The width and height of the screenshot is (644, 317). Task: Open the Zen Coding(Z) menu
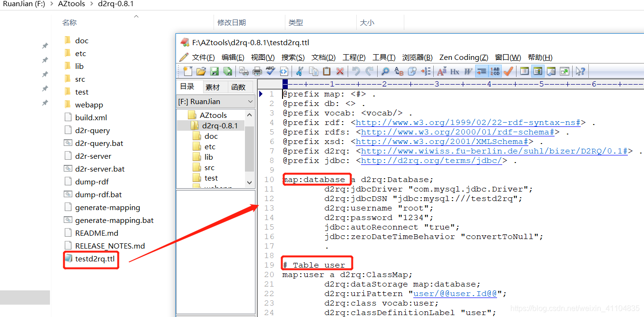464,58
